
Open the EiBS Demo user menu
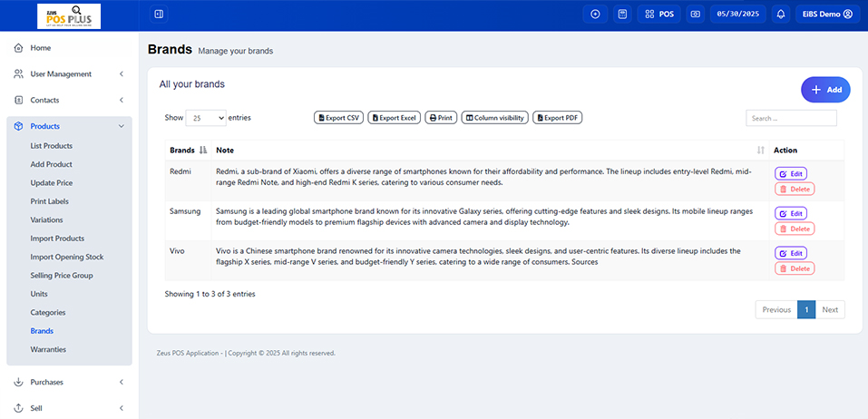point(827,15)
